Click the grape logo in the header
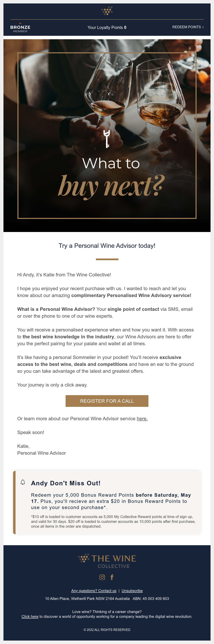This screenshot has width=214, height=644. (x=107, y=11)
